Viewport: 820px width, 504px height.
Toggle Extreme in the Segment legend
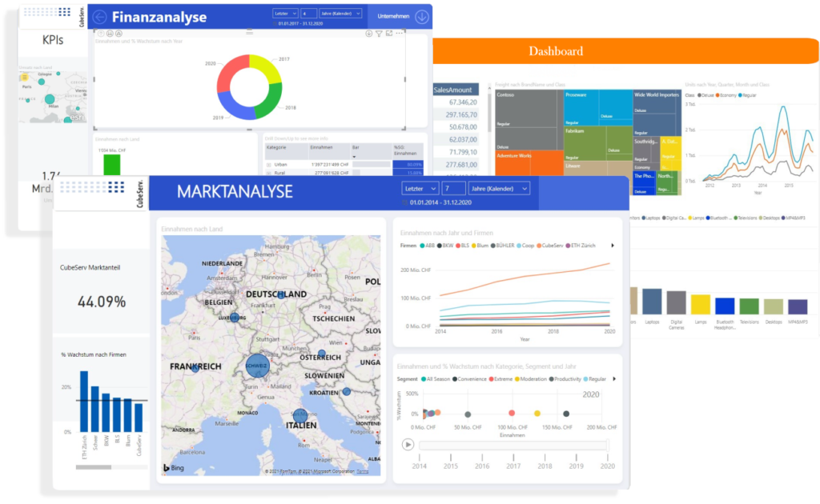(500, 379)
